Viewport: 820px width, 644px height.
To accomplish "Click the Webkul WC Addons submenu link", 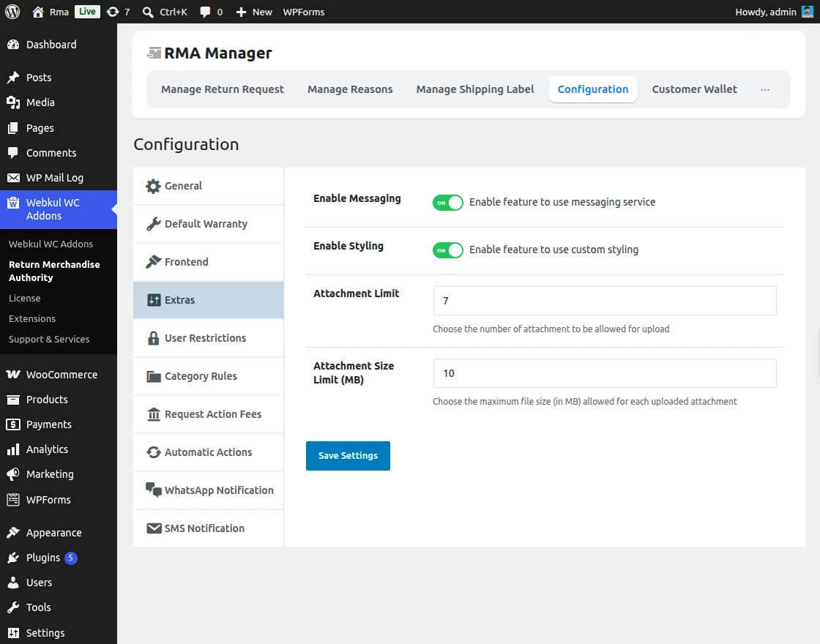I will point(51,244).
